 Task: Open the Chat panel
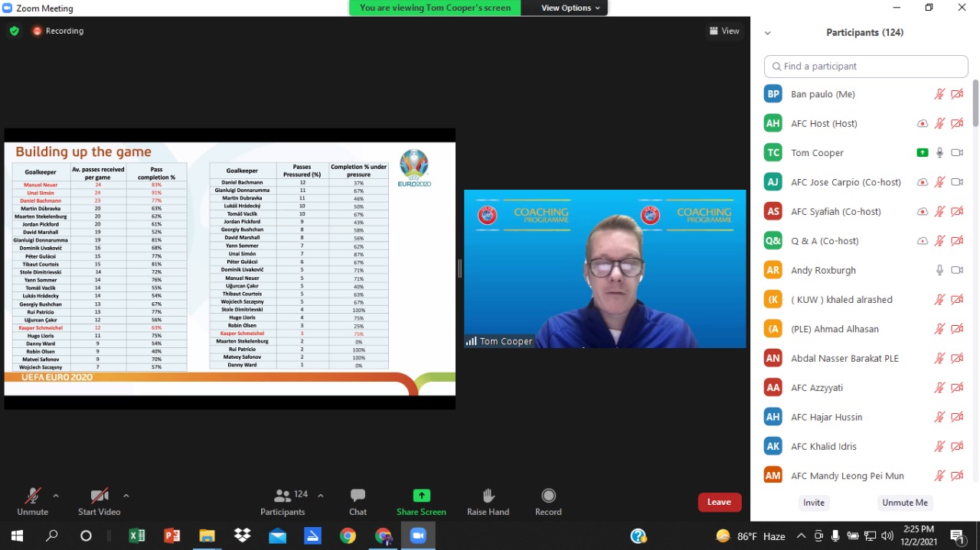tap(358, 502)
